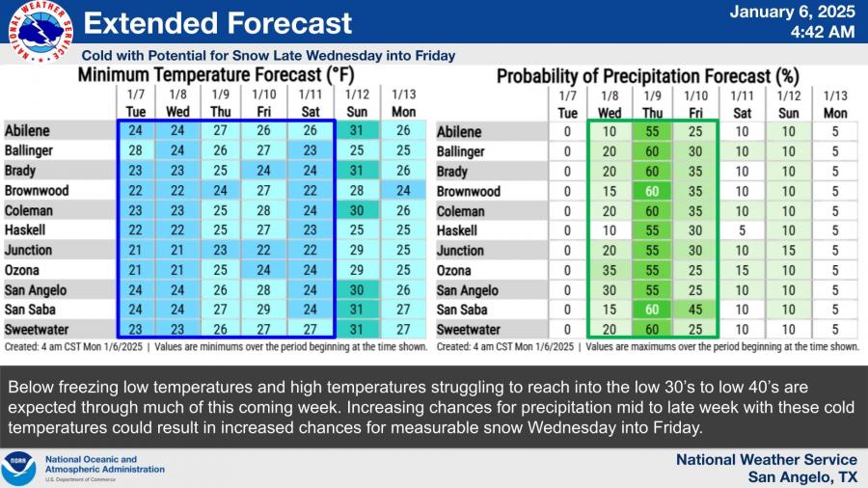
Task: Click the NOAA circular logo
Action: [x=18, y=469]
